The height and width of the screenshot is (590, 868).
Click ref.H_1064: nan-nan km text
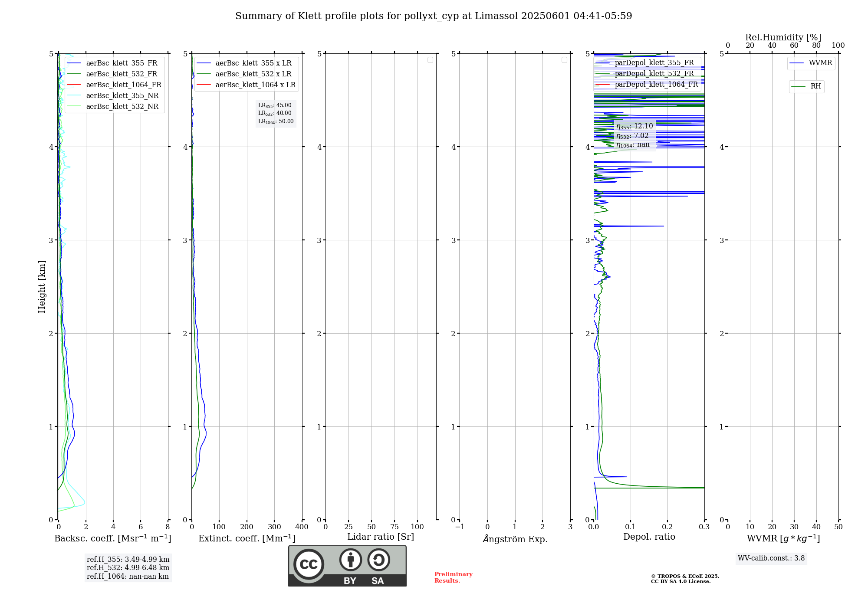128,577
